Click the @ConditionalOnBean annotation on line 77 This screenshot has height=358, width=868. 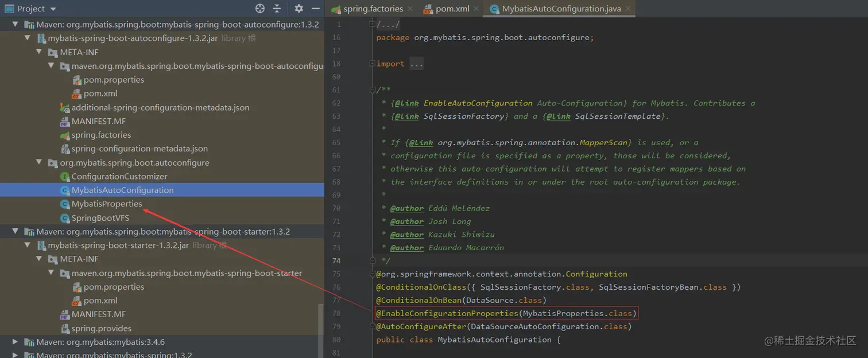[418, 300]
